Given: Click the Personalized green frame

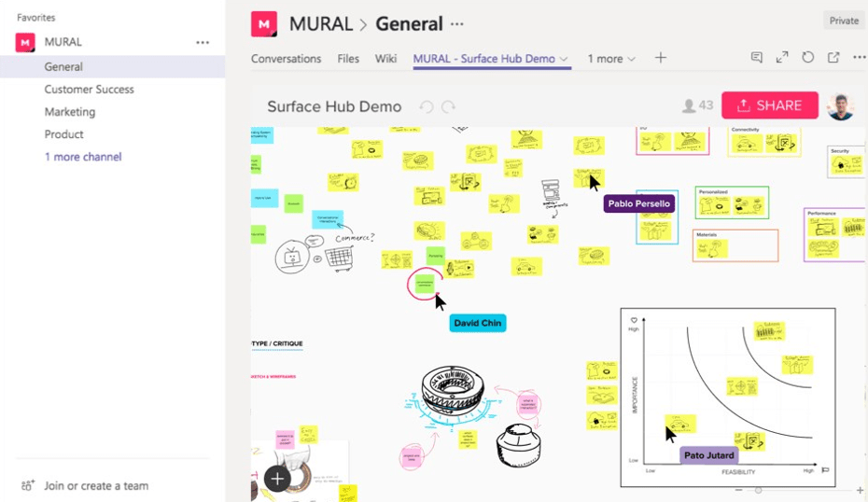Looking at the screenshot, I should (732, 202).
